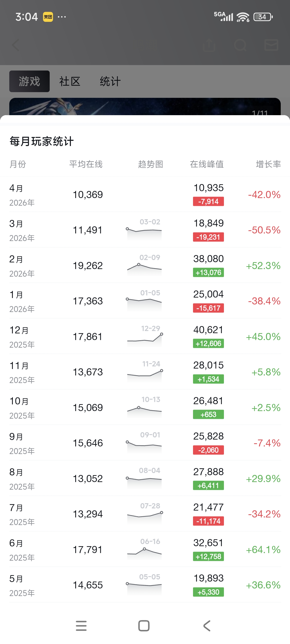The height and width of the screenshot is (644, 290).
Task: Tap the 12月 2025年 trend chart
Action: click(145, 337)
